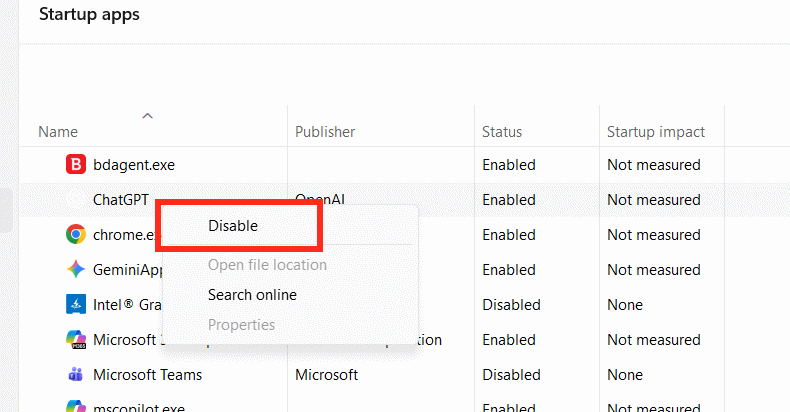This screenshot has width=790, height=412.
Task: Click Enabled status for ChatGPT
Action: [x=509, y=199]
